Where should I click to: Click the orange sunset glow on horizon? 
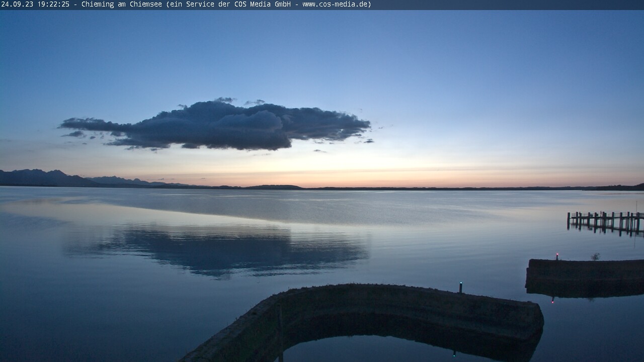tap(403, 178)
